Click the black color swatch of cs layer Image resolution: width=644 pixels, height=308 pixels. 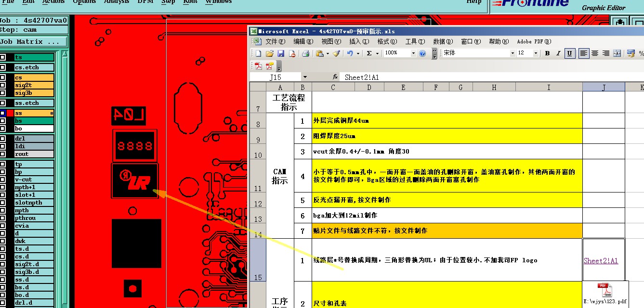click(x=10, y=77)
